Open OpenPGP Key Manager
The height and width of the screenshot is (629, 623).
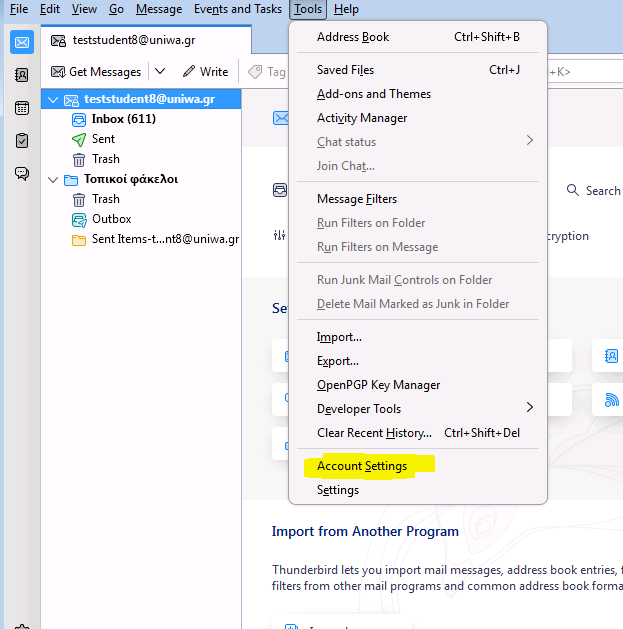418,385
